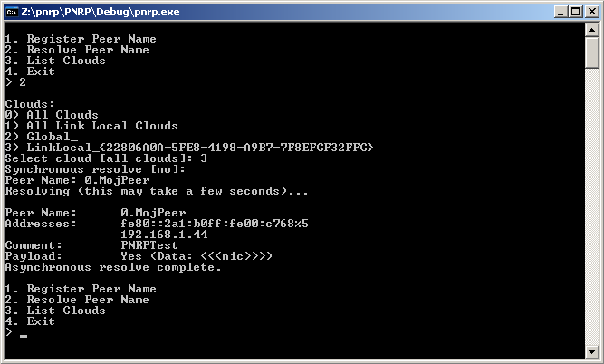This screenshot has height=364, width=604.
Task: Close the pnrp.exe console window
Action: (591, 12)
